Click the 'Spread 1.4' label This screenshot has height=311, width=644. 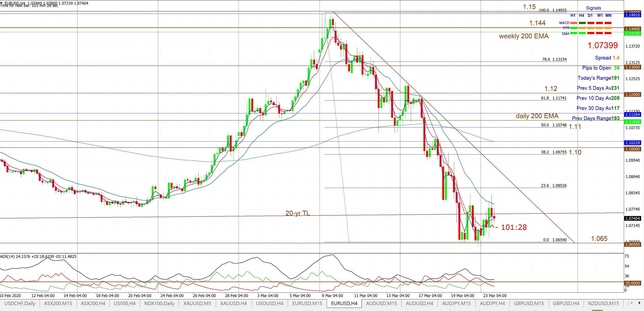point(607,58)
